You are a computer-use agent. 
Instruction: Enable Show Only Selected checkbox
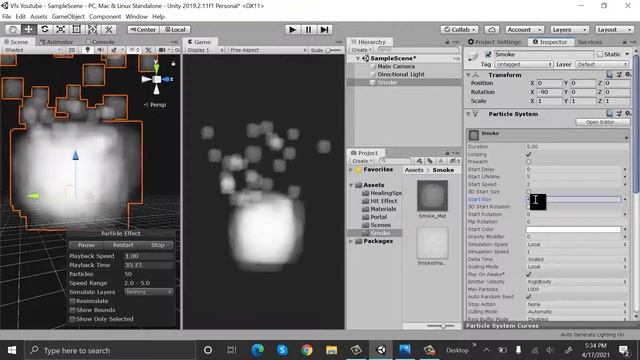[x=72, y=319]
